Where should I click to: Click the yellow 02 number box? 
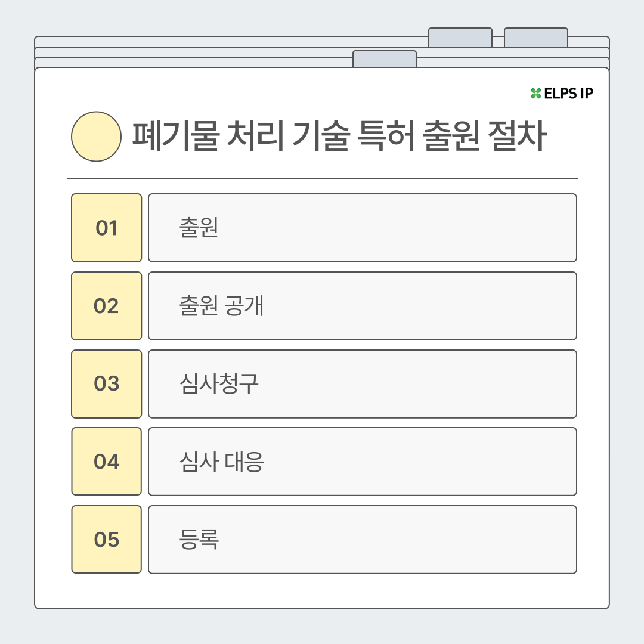click(x=106, y=305)
